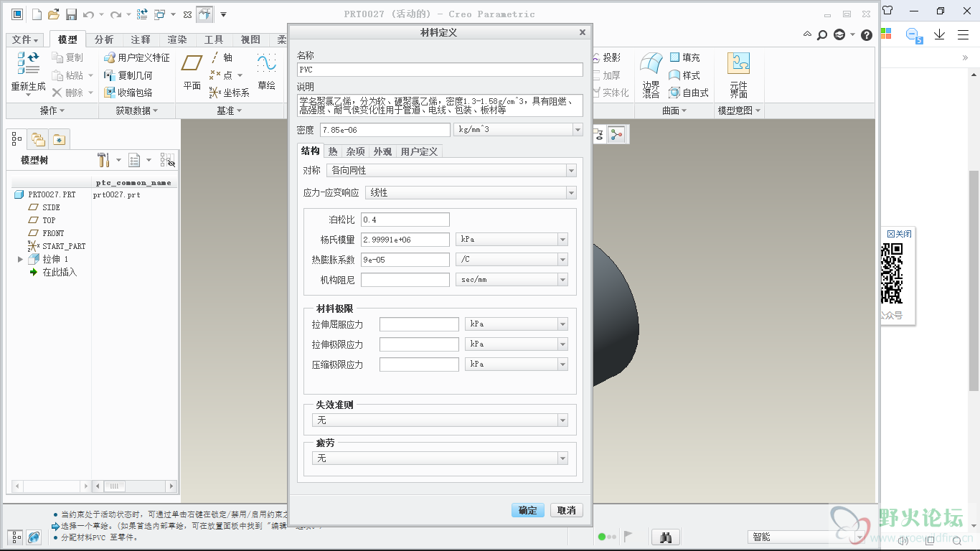Create a 坐标系 coordinate system
This screenshot has height=551, width=980.
[x=229, y=93]
